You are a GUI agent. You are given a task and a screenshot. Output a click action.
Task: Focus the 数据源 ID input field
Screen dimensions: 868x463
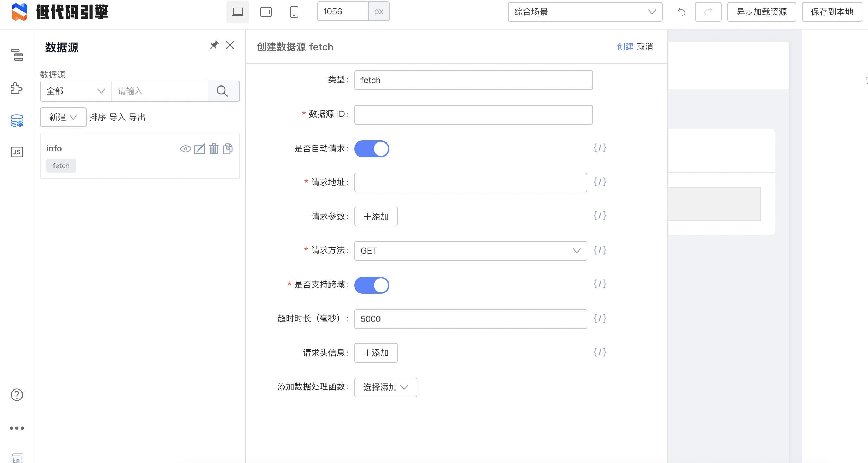tap(473, 115)
